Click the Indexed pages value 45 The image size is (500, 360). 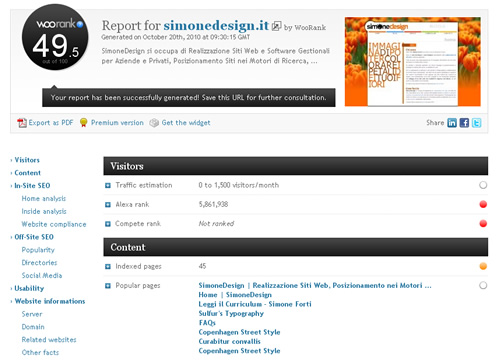pyautogui.click(x=202, y=266)
